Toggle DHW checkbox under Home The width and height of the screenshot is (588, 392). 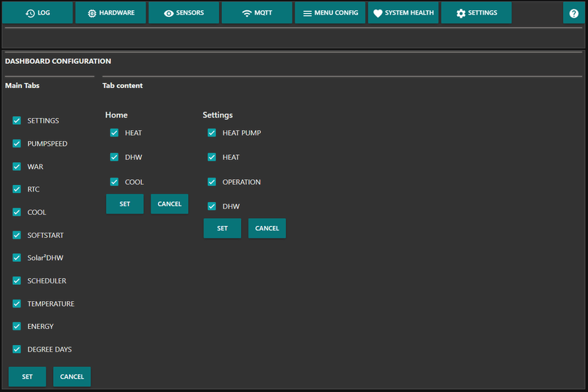pos(115,157)
